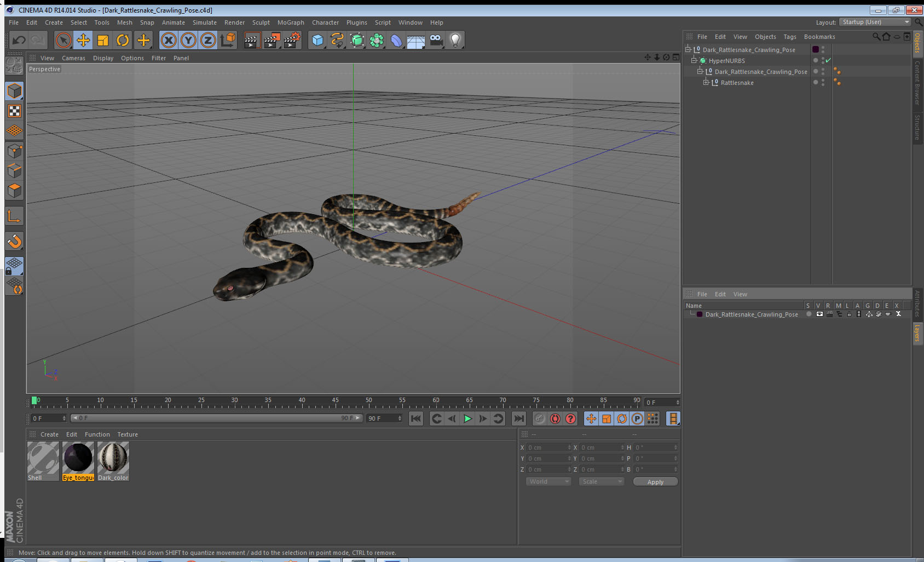Click the Record Active Objects button
Viewport: 924px width, 562px height.
[x=540, y=418]
